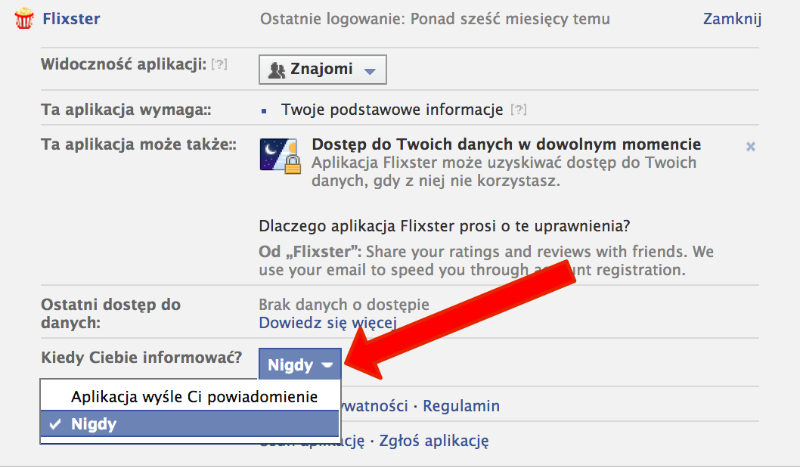
Task: Select the checked Nigdy menu option
Action: coord(190,424)
